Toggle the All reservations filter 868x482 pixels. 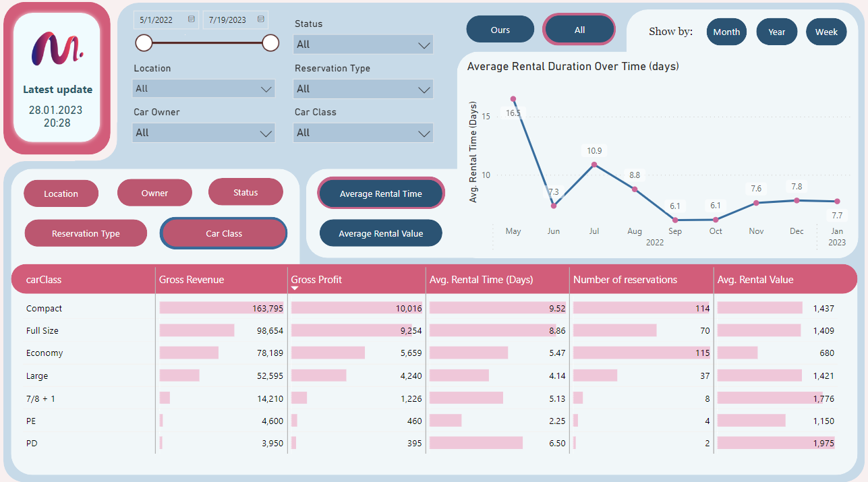point(579,29)
